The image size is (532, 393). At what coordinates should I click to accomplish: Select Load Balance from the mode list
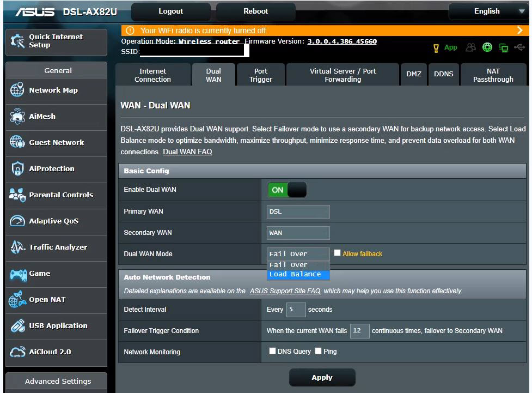coord(298,274)
